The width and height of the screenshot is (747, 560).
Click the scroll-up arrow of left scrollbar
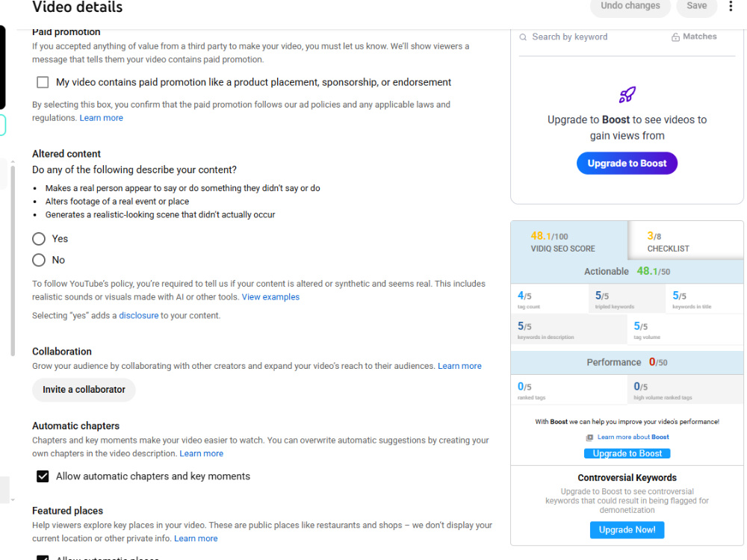13,162
